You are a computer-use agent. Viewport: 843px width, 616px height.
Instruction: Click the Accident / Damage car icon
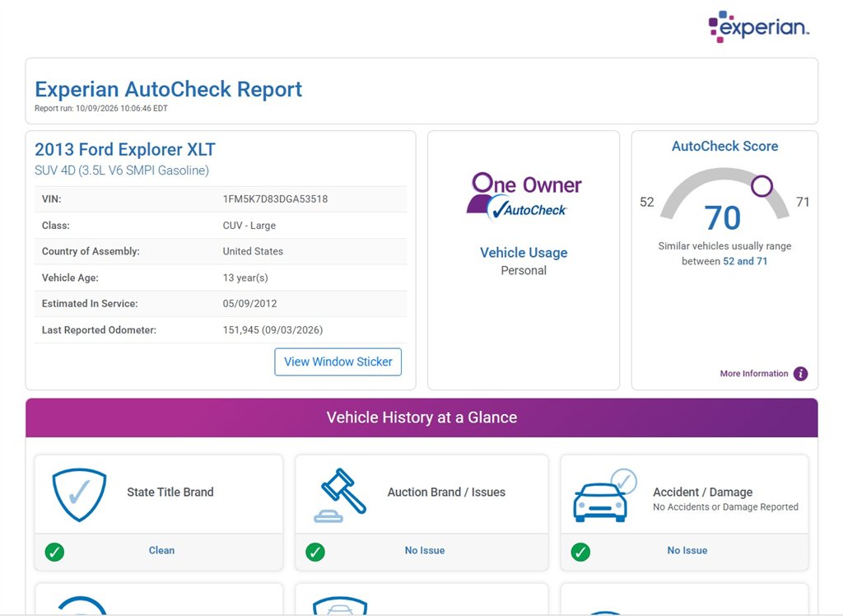pos(605,496)
